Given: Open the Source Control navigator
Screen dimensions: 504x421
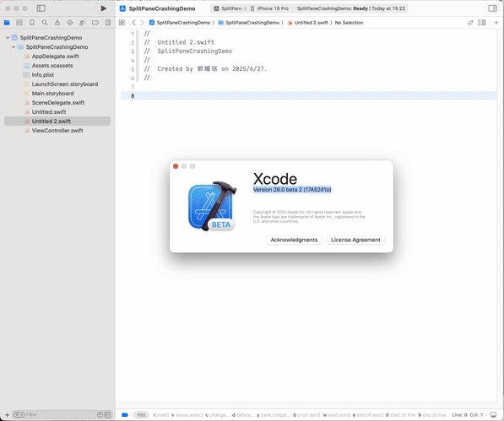Looking at the screenshot, I should [19, 23].
